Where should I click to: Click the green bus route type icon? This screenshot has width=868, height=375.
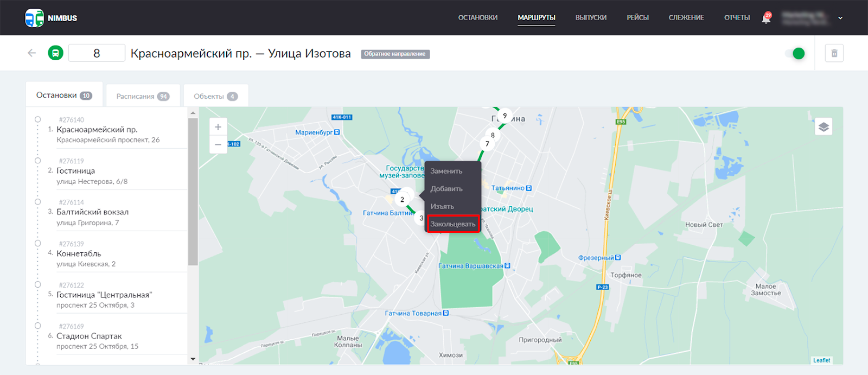(x=55, y=53)
